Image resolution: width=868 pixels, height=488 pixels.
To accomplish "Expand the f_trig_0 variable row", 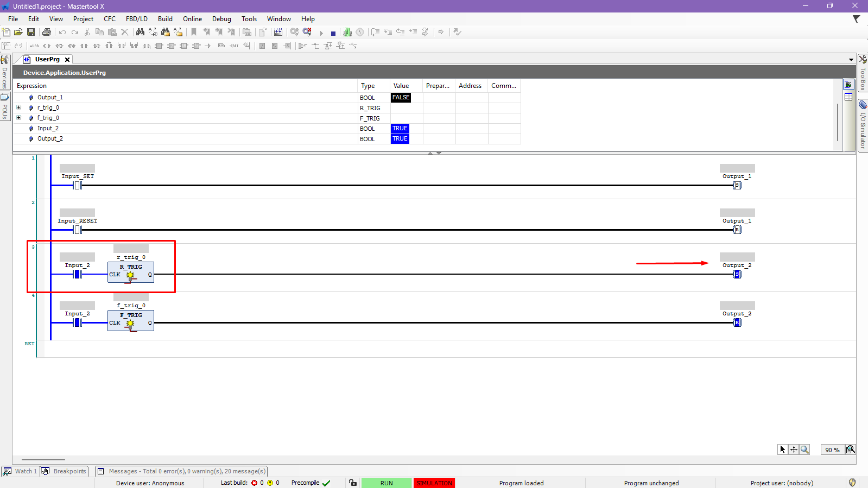I will 18,118.
